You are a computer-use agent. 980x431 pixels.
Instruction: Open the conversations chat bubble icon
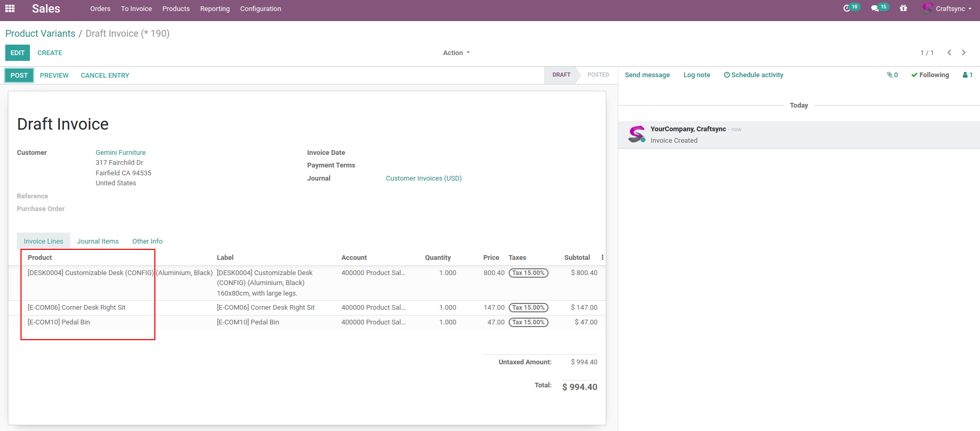coord(874,8)
